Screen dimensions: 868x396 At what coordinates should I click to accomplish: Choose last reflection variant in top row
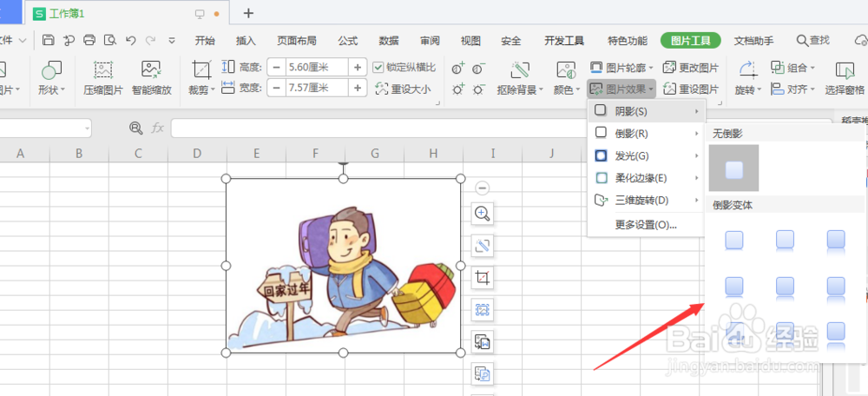click(x=836, y=241)
